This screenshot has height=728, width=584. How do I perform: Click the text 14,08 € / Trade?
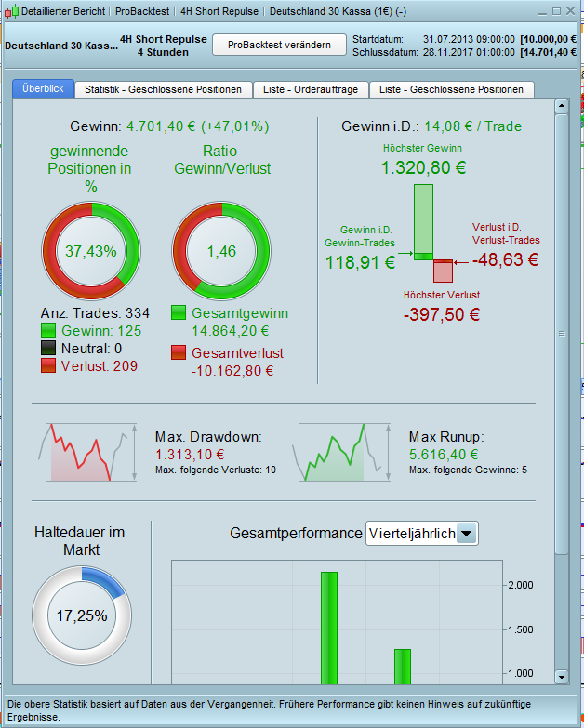pyautogui.click(x=473, y=126)
